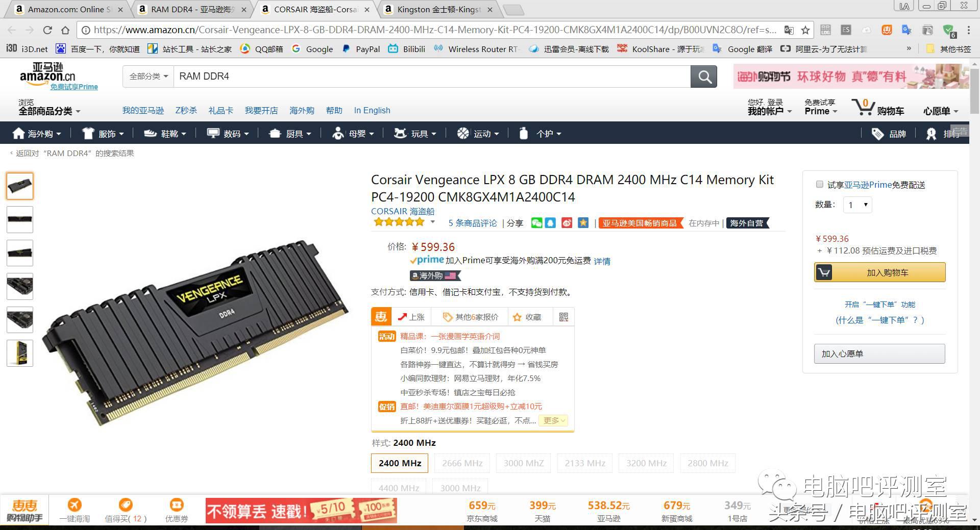
Task: Select the last product thumbnail image
Action: click(20, 353)
